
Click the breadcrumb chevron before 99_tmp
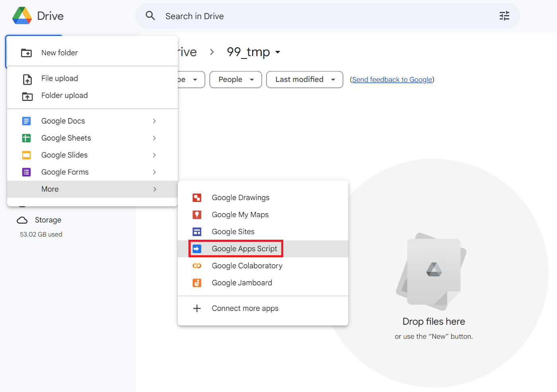tap(212, 52)
